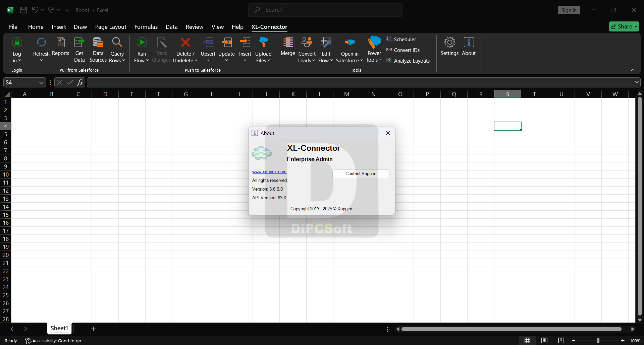
Task: Expand the Share button dropdown
Action: 636,26
